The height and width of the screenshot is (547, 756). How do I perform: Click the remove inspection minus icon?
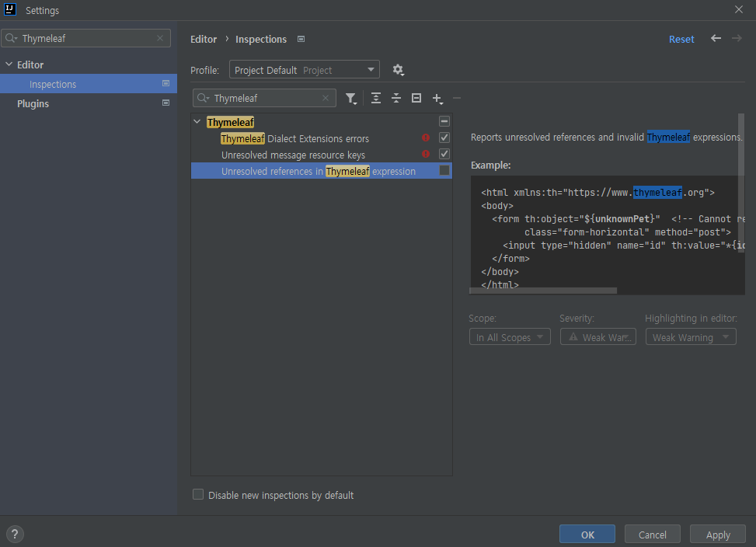[457, 99]
